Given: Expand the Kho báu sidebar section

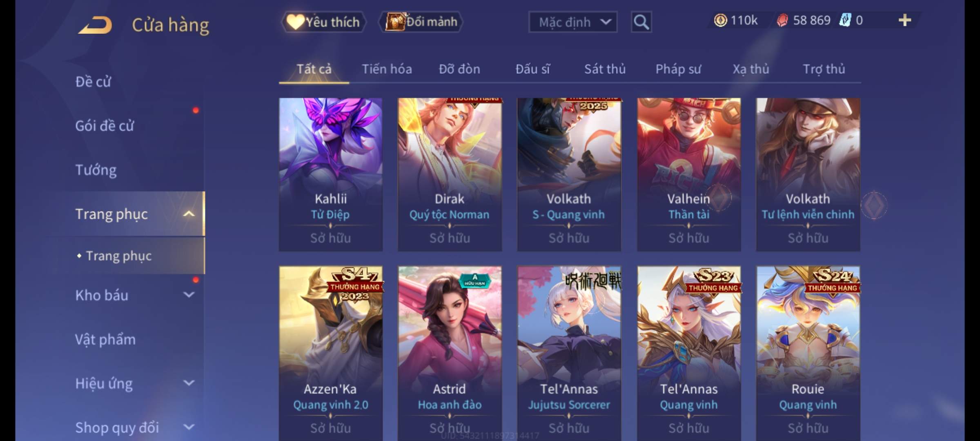Looking at the screenshot, I should tap(189, 295).
